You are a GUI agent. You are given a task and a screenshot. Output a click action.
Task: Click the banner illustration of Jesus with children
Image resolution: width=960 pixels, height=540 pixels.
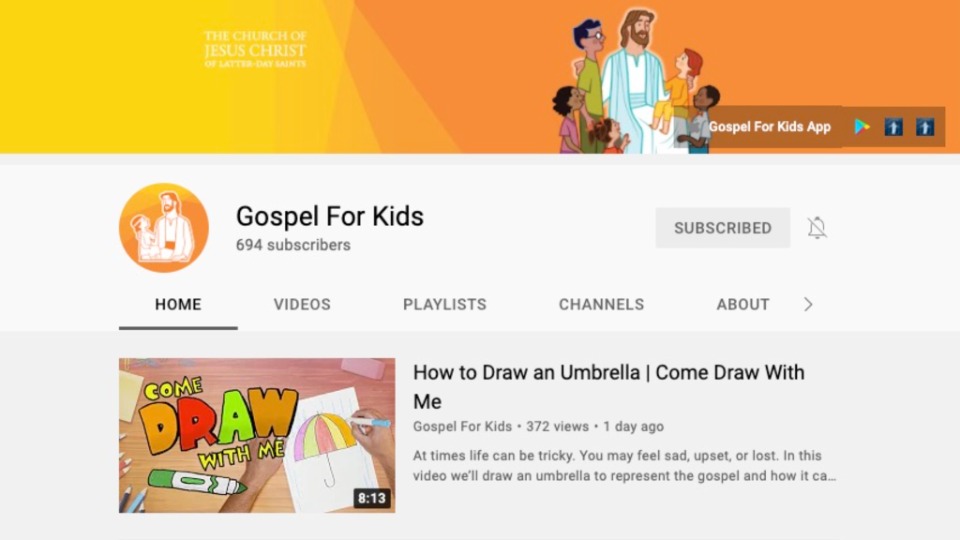pyautogui.click(x=636, y=81)
